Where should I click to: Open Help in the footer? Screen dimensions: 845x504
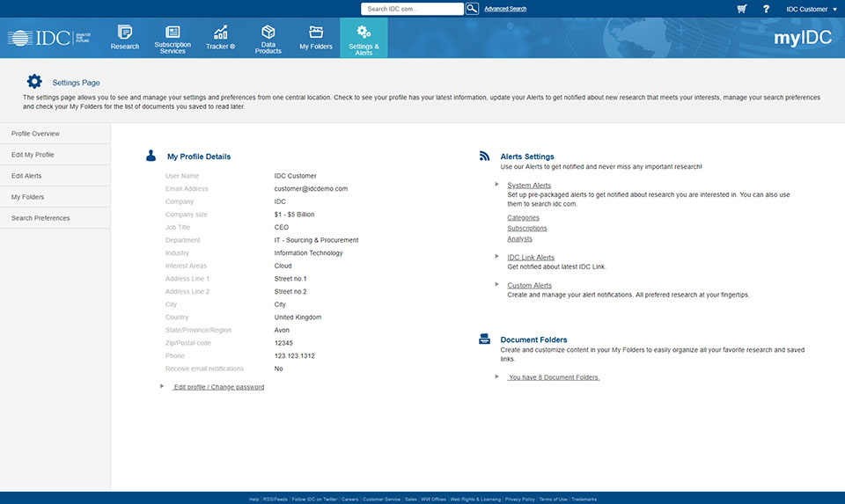click(x=253, y=499)
